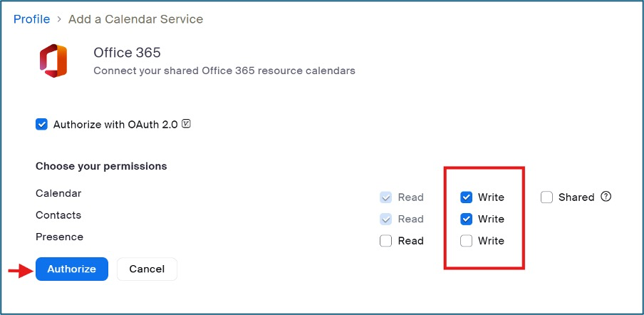Check the Presence Write checkbox

[x=466, y=241]
